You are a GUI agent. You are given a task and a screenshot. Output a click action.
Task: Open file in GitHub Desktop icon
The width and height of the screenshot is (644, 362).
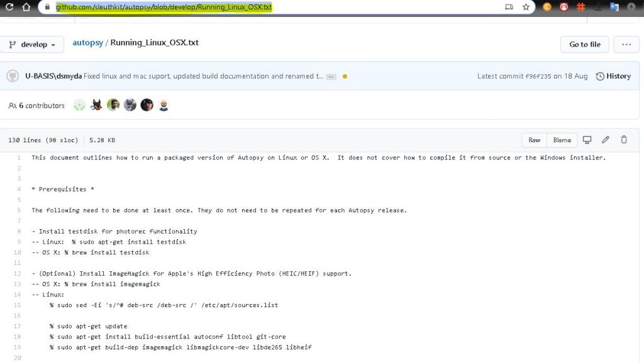tap(587, 140)
